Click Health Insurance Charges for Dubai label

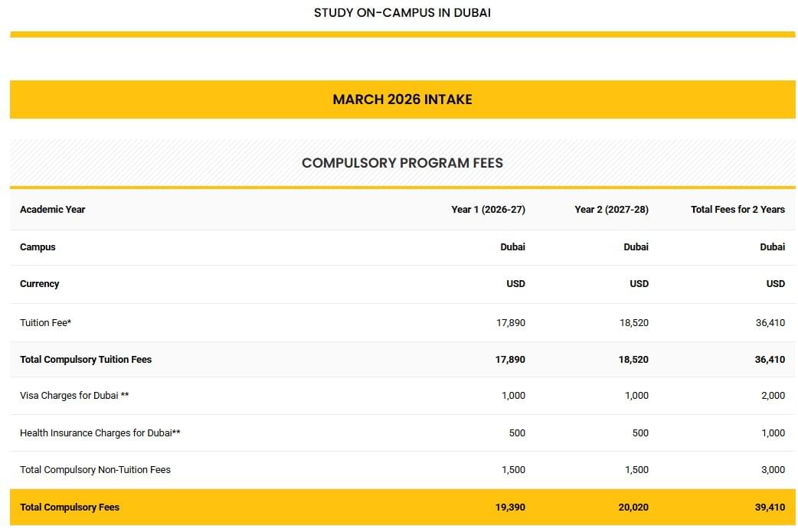(x=100, y=433)
